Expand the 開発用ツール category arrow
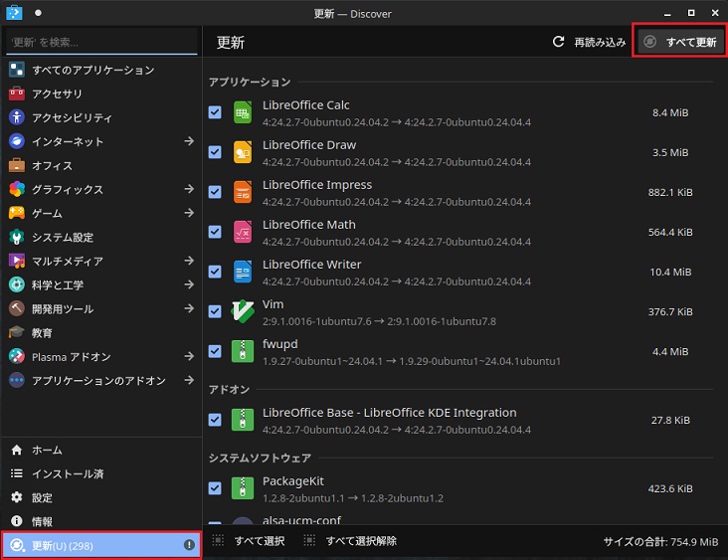 click(x=189, y=308)
